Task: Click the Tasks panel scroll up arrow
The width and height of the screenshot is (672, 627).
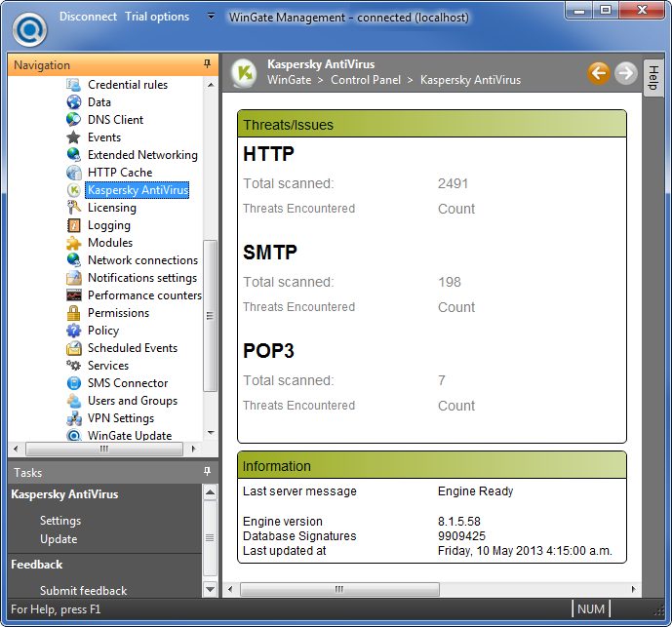Action: (210, 492)
